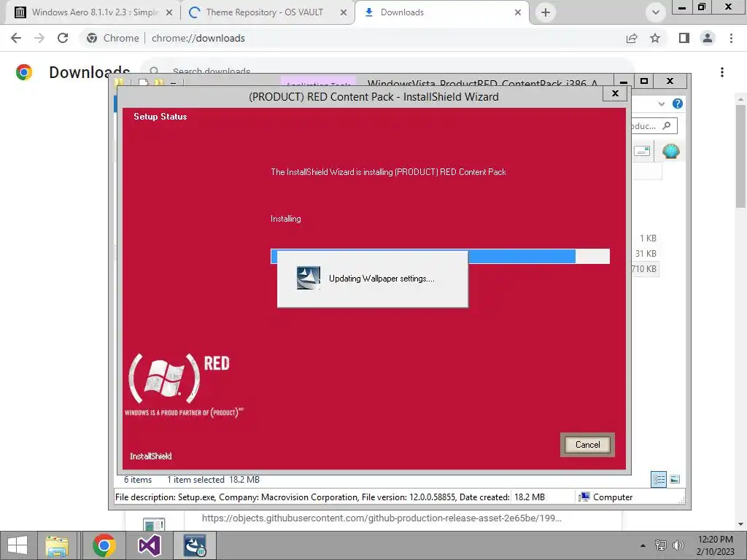Viewport: 747px width, 560px height.
Task: Select the 31 KB file row
Action: pyautogui.click(x=646, y=253)
